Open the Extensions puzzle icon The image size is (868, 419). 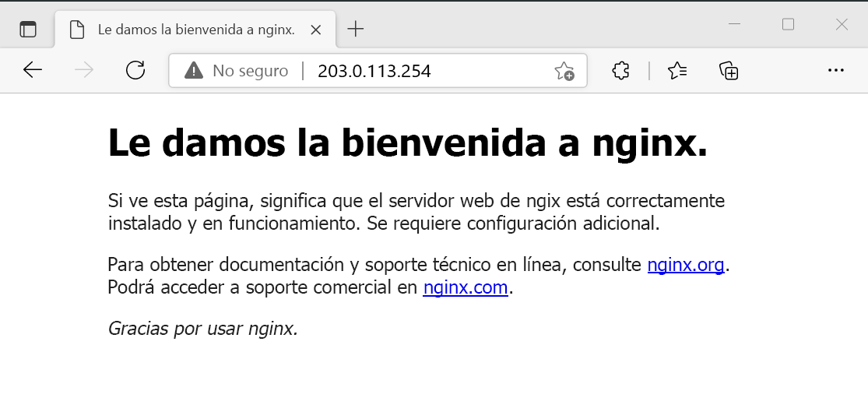point(621,70)
